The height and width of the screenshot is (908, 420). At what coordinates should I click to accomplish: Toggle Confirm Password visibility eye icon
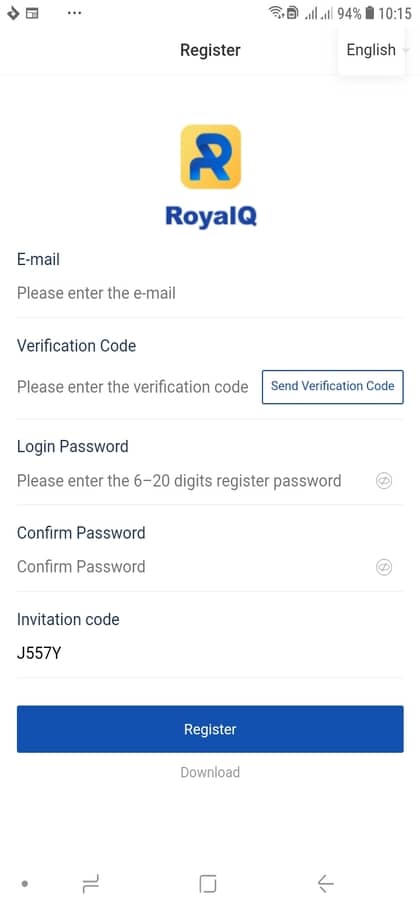(384, 567)
